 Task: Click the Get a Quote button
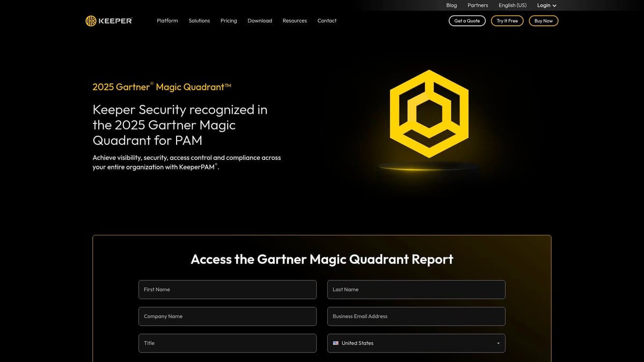tap(467, 21)
